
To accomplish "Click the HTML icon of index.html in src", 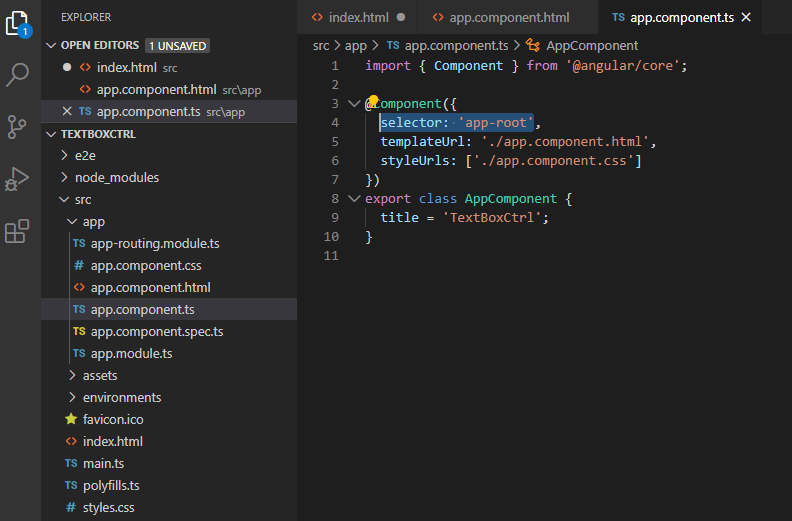I will point(71,441).
